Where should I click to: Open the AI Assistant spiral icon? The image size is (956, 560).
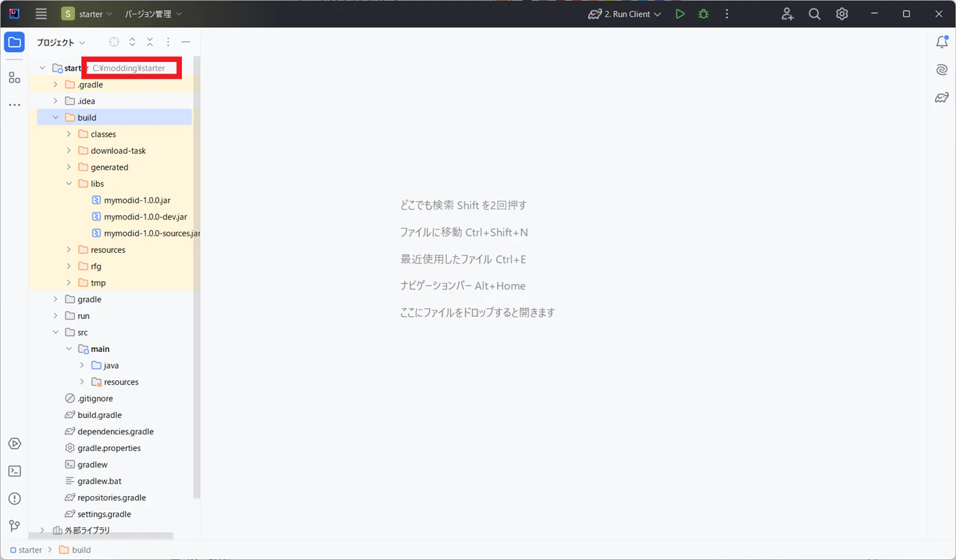click(942, 70)
